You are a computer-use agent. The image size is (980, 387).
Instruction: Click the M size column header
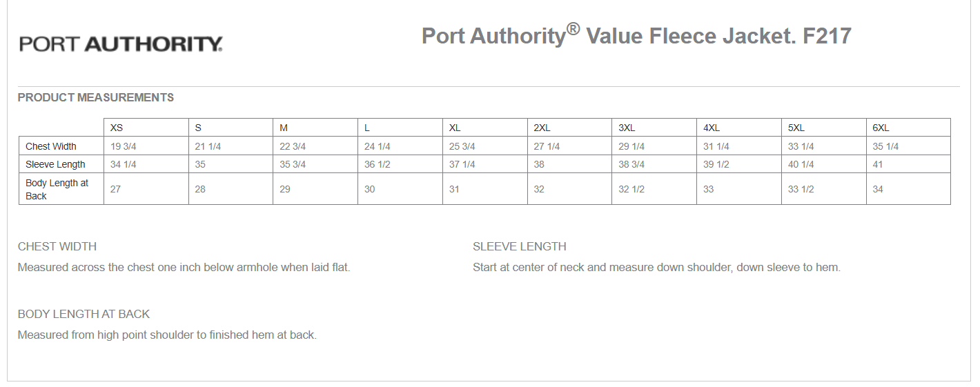click(x=284, y=128)
